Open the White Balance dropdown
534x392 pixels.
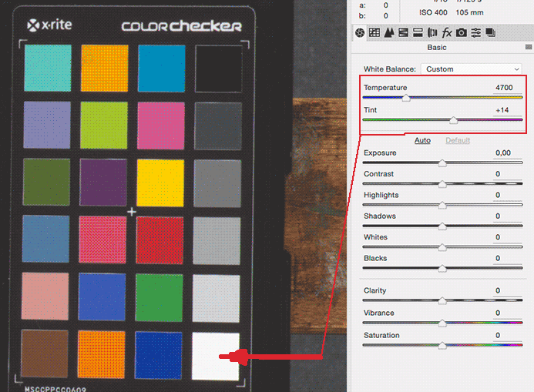coord(472,69)
